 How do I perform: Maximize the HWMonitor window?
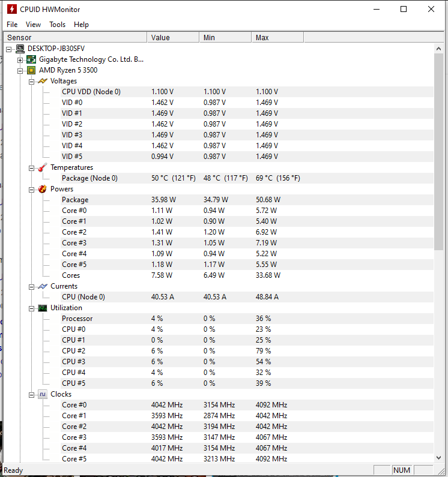404,9
